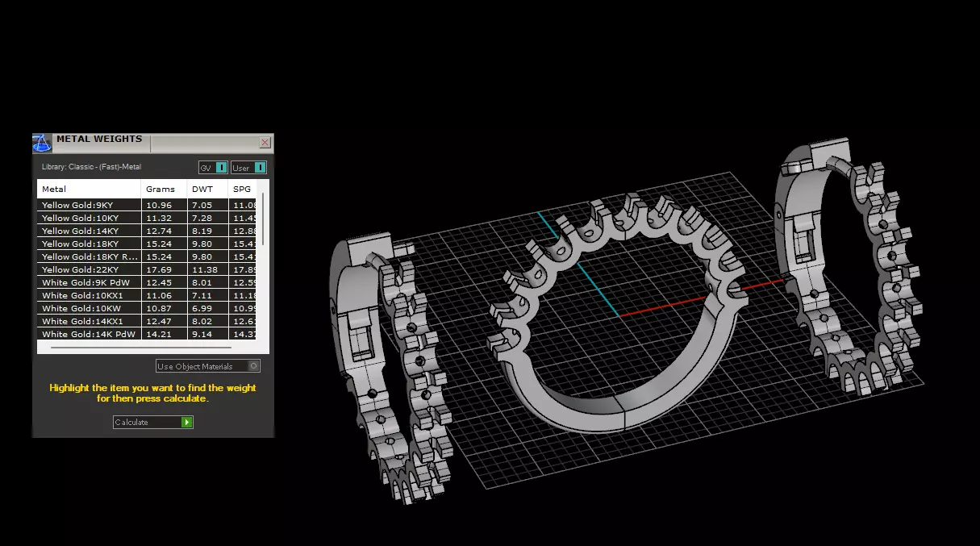Select the White Gold:14KX1 row
This screenshot has height=546, width=980.
pos(147,321)
